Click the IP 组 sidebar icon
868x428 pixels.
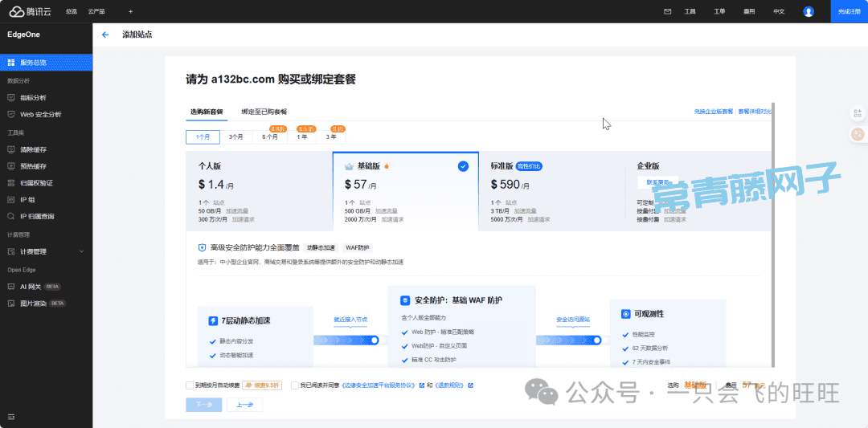pyautogui.click(x=11, y=200)
